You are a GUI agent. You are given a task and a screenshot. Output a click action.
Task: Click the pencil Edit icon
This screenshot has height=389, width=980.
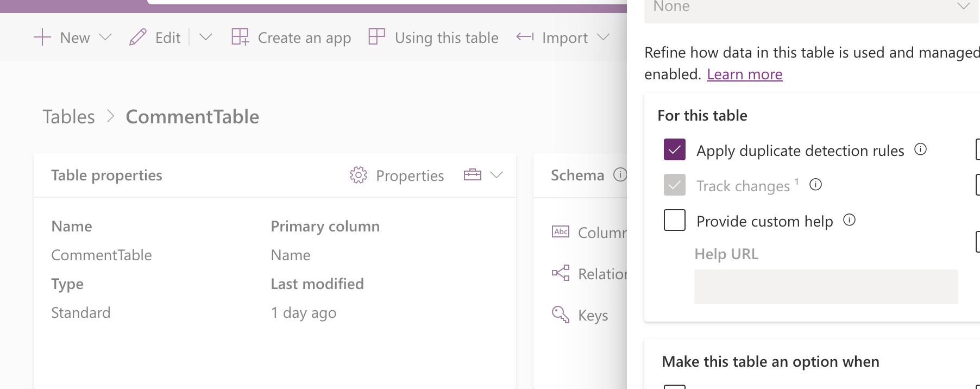point(138,37)
